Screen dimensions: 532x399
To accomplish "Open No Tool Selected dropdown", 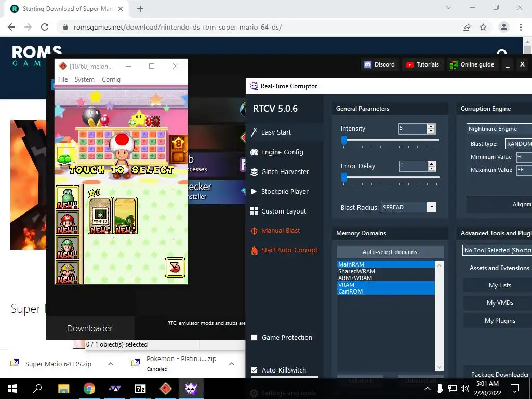I will [x=497, y=250].
